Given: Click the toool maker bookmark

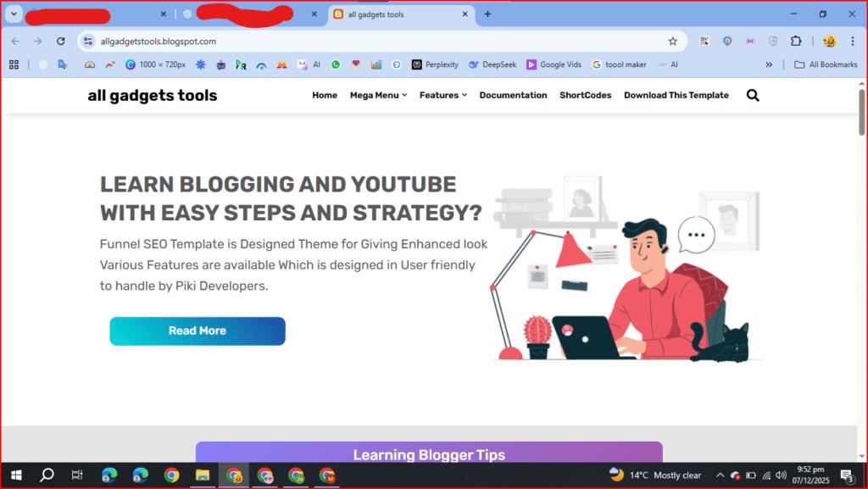Looking at the screenshot, I should pyautogui.click(x=620, y=64).
